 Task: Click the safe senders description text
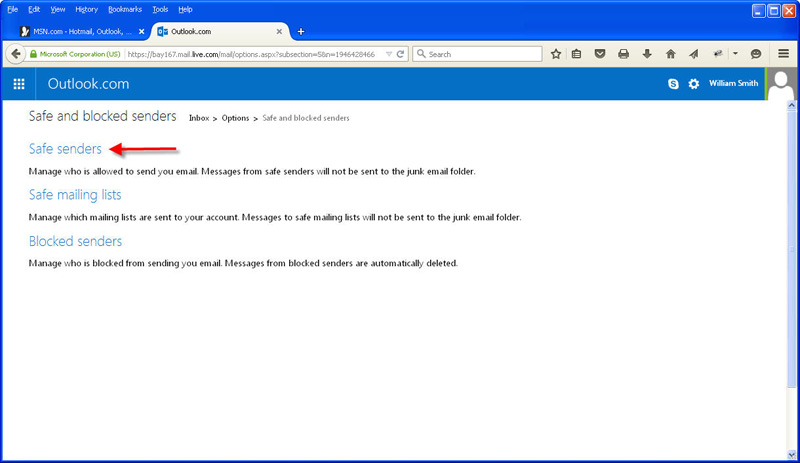[252, 172]
